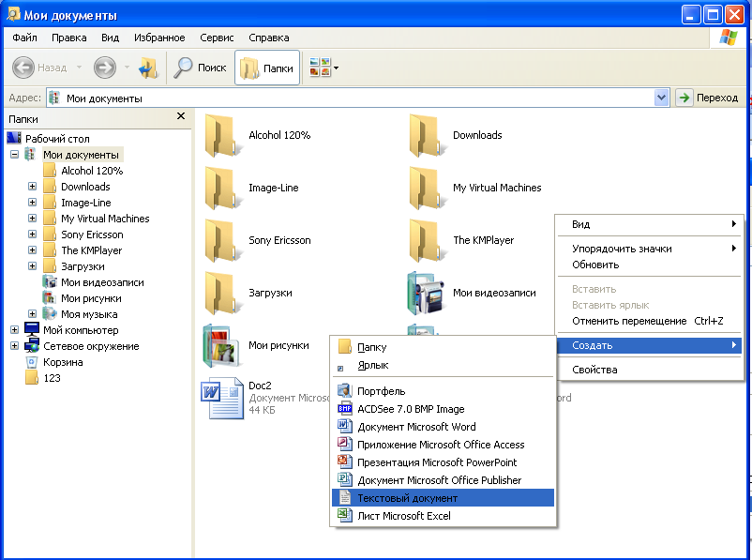Select Рабочий стол in folder tree
Viewport: 752px width, 560px height.
tap(57, 139)
